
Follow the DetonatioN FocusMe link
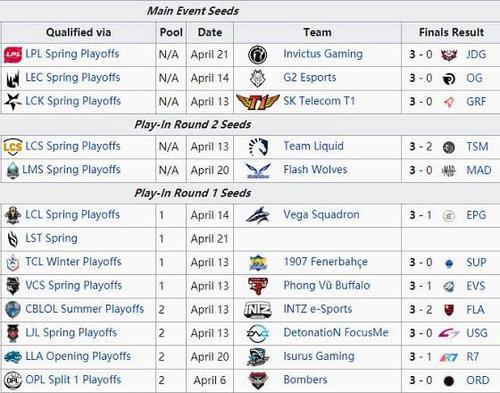coord(336,333)
